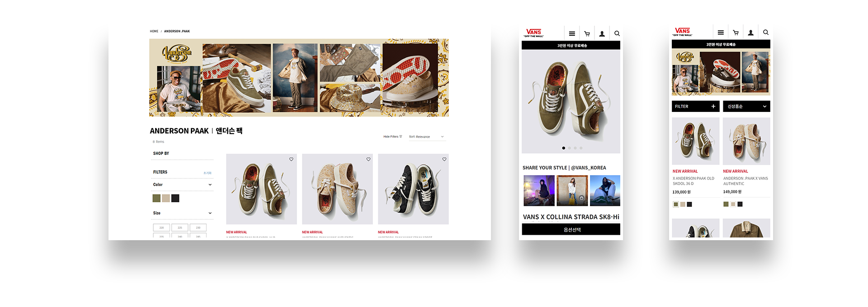Click Vans logo on mobile listing page
This screenshot has height=307, width=868.
(x=682, y=32)
